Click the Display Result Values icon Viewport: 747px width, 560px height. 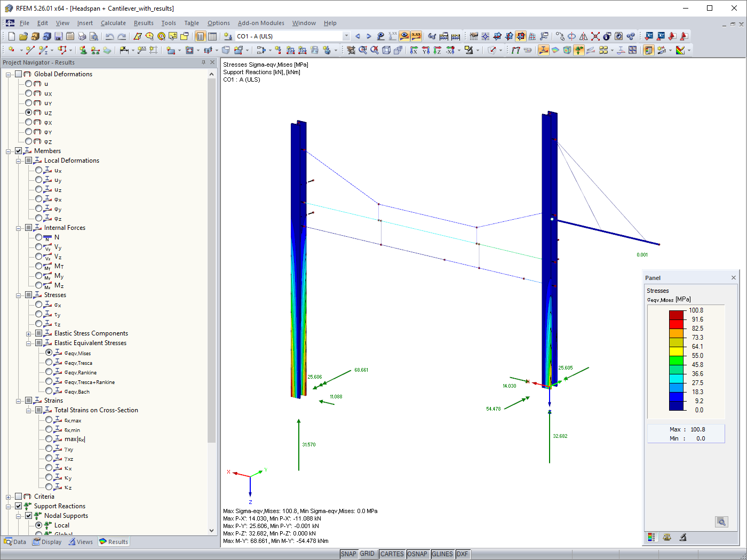416,36
